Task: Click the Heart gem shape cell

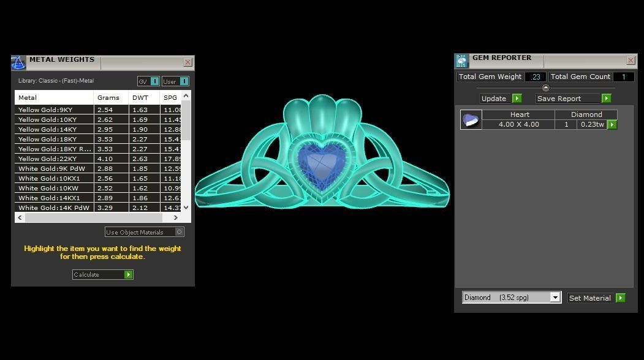Action: (519, 114)
